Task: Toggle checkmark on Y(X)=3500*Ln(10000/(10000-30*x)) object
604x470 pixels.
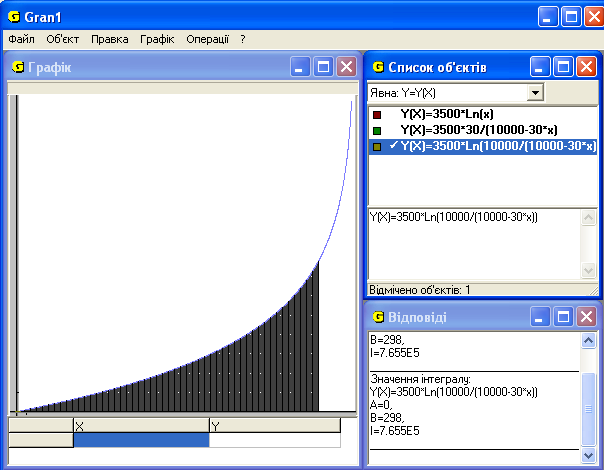Action: point(393,146)
